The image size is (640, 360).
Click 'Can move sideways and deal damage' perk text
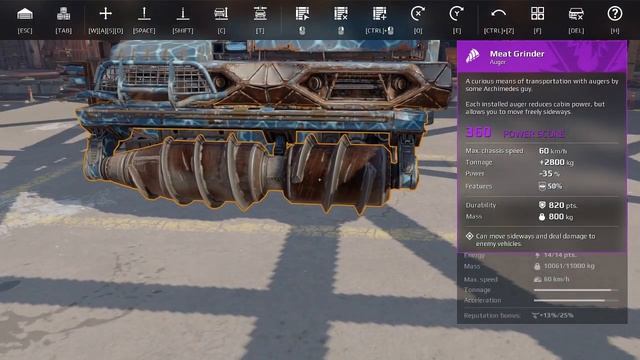tap(535, 240)
